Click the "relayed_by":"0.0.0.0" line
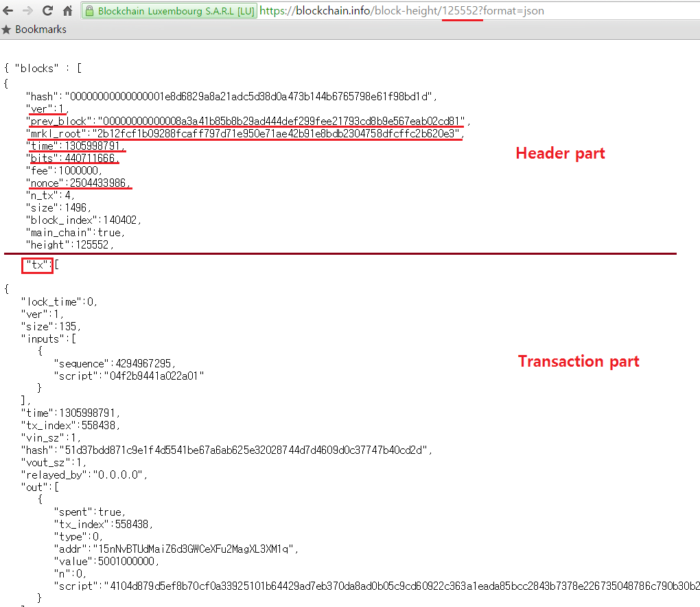This screenshot has width=700, height=607. tap(84, 474)
